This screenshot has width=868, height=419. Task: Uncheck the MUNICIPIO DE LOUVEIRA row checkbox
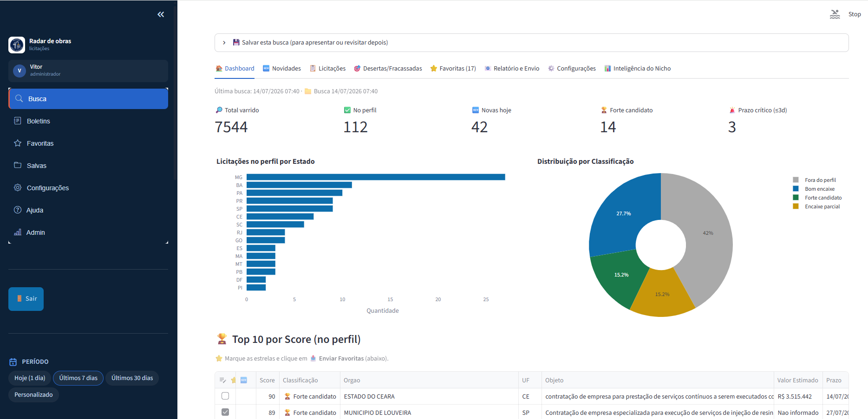[225, 412]
